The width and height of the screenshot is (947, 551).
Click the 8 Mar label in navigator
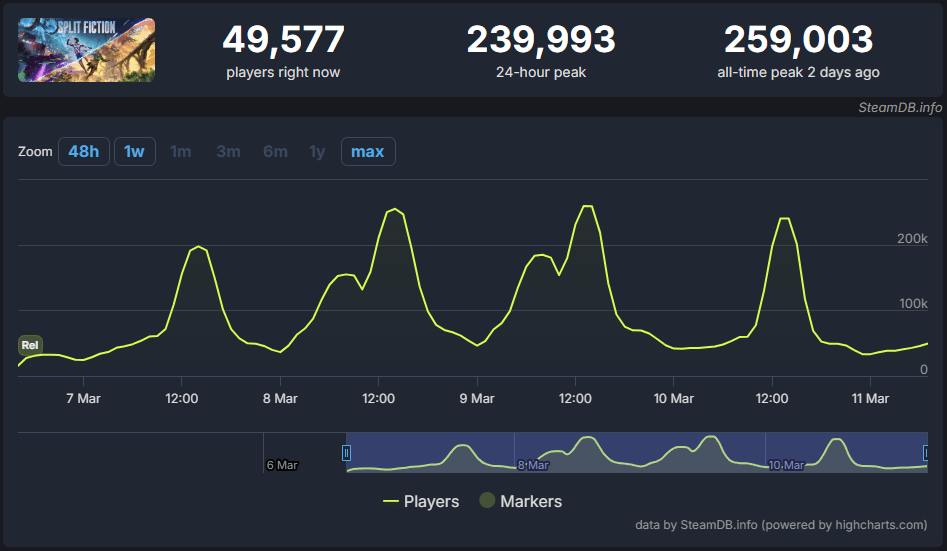[533, 465]
